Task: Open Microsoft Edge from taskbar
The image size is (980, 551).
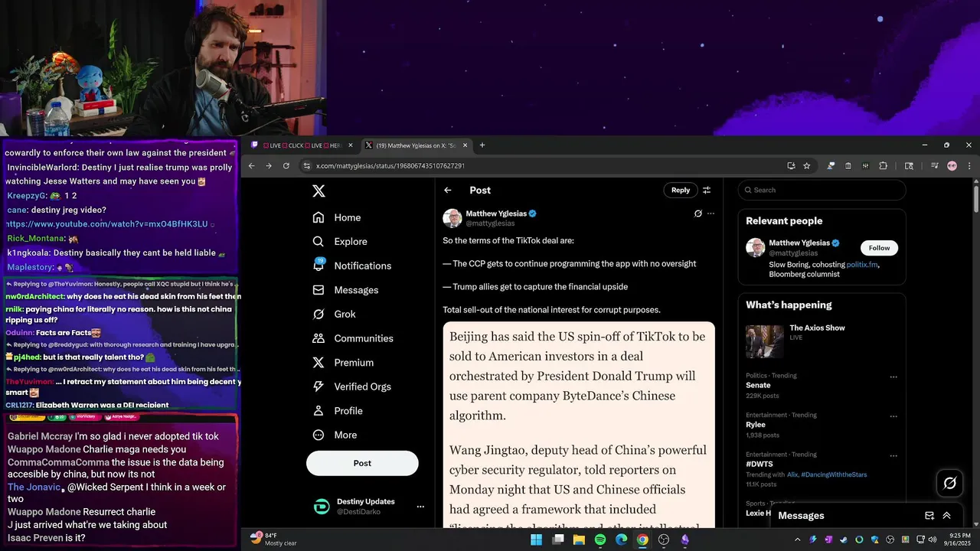Action: pyautogui.click(x=622, y=540)
